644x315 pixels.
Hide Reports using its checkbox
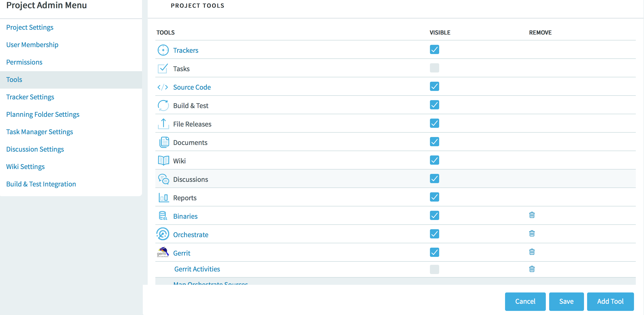click(435, 197)
